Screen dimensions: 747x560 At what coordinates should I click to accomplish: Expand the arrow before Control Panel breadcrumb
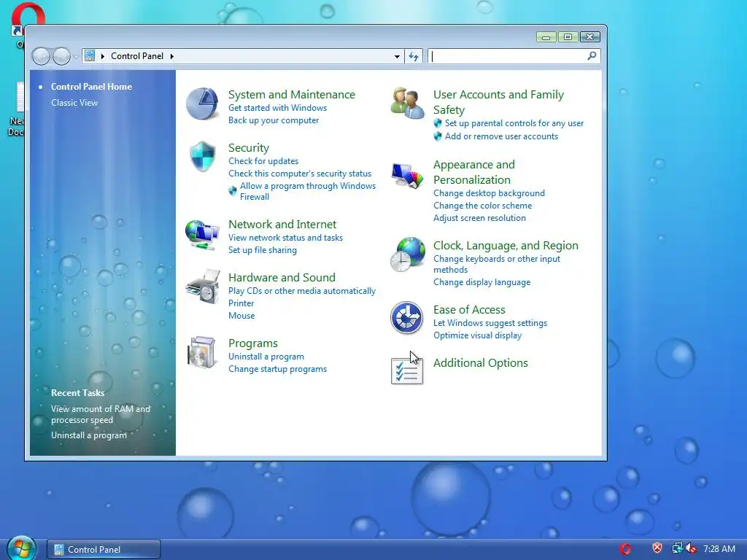102,56
